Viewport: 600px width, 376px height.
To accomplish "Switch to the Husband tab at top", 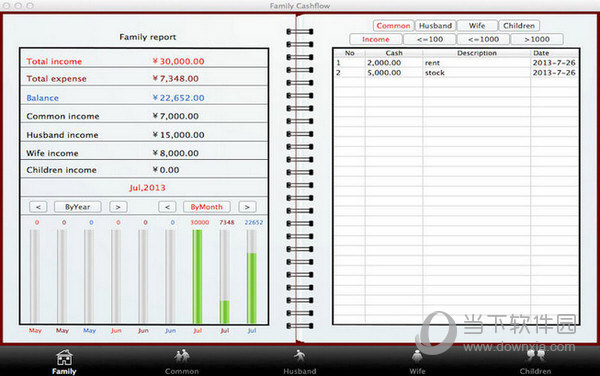I will click(x=435, y=26).
